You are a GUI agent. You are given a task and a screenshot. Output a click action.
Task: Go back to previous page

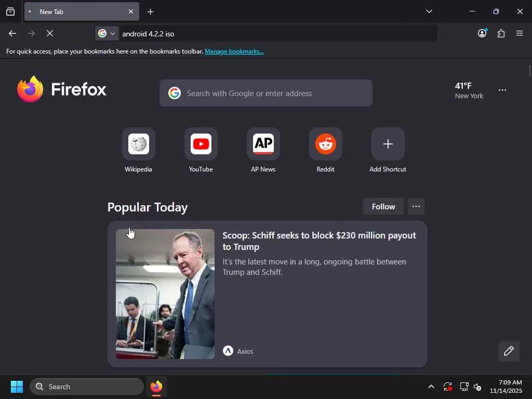point(12,33)
